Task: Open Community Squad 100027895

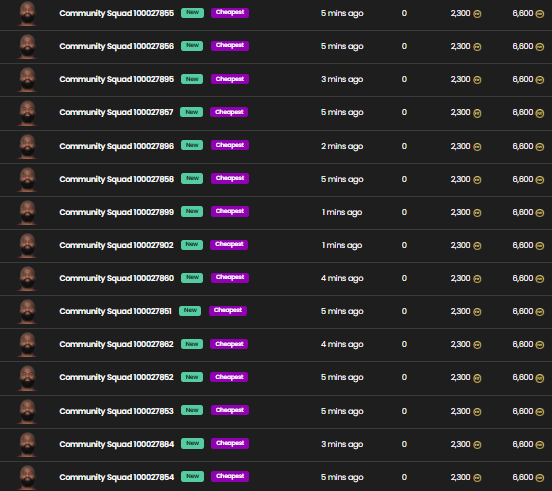Action: point(117,80)
